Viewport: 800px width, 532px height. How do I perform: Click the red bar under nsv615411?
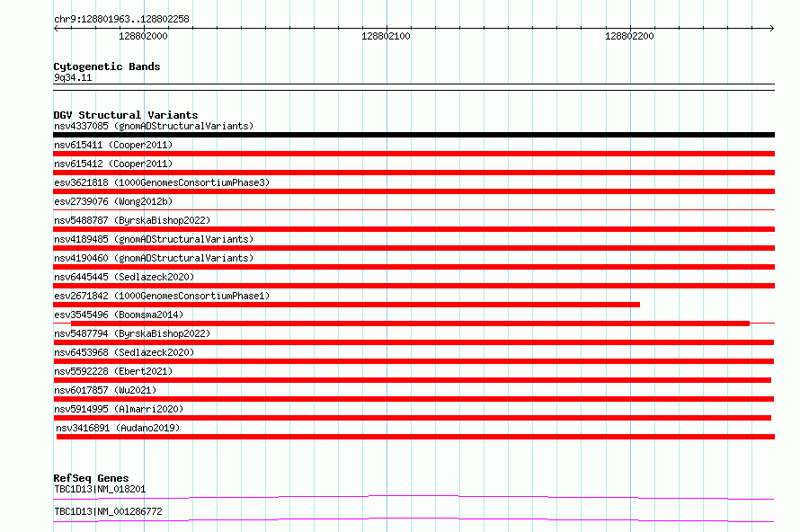(413, 154)
